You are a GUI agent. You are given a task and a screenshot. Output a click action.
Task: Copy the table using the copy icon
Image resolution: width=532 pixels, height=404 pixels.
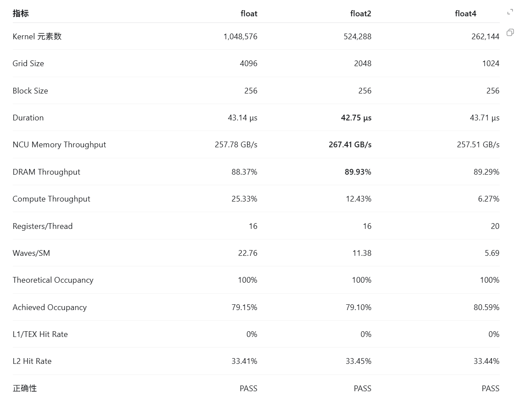point(510,33)
